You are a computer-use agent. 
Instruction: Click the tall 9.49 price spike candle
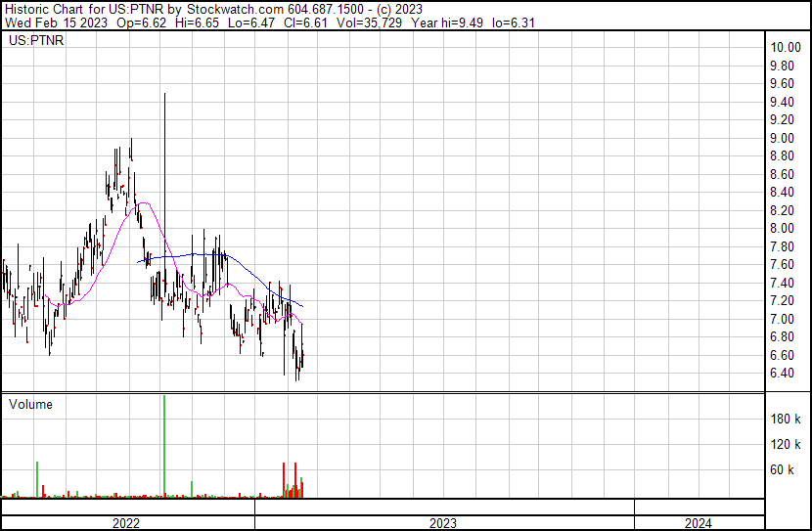(164, 197)
